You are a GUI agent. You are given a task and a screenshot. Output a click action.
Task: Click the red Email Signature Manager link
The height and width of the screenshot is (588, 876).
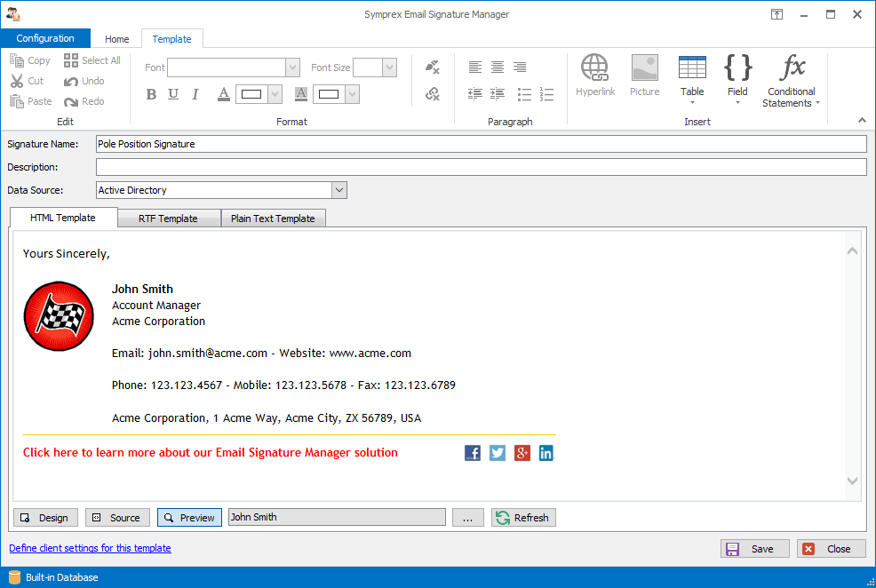point(210,452)
